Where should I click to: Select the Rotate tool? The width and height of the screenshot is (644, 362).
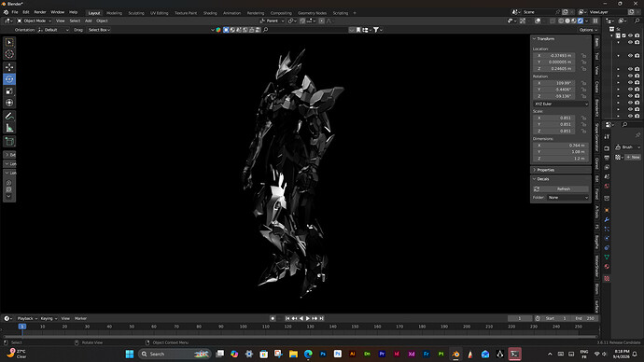[x=9, y=78]
